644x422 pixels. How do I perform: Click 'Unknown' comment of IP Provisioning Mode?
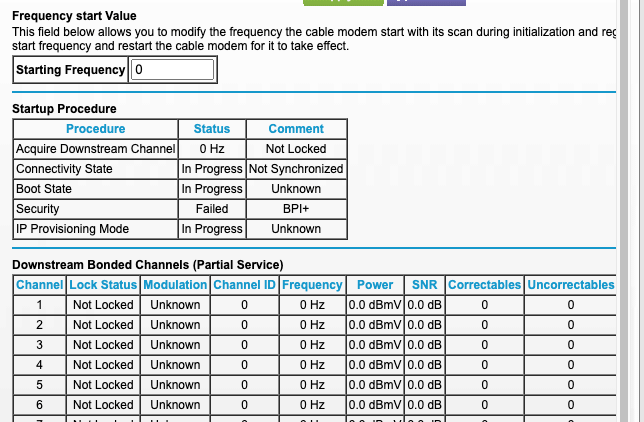296,229
